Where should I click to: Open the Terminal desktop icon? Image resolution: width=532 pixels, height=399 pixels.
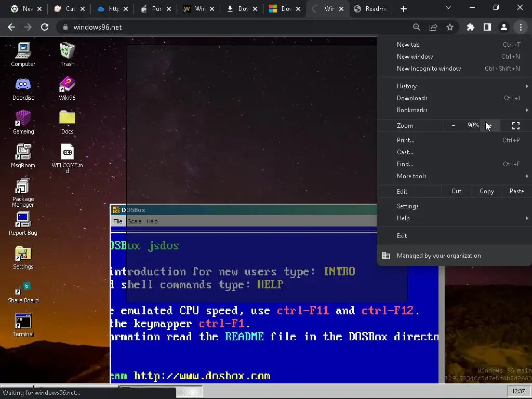(23, 325)
